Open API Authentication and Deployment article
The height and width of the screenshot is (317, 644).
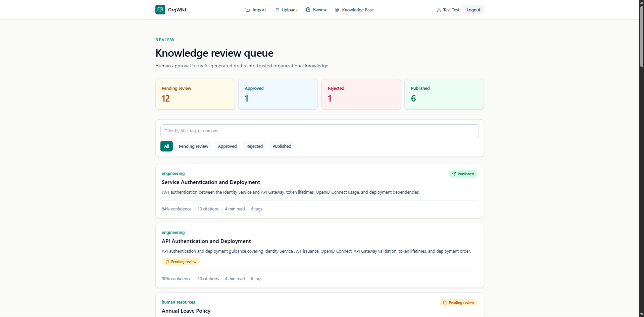[x=206, y=241]
